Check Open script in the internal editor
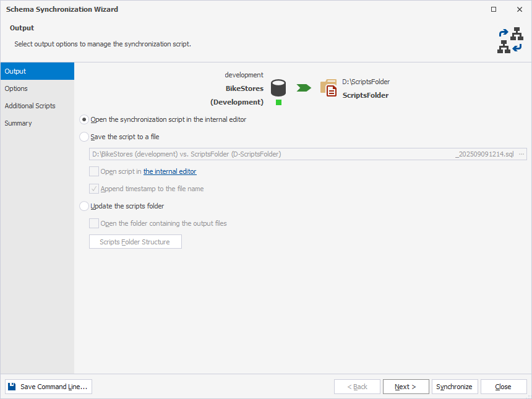 pos(93,171)
